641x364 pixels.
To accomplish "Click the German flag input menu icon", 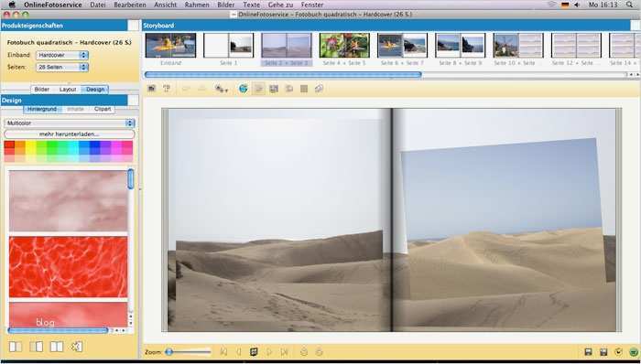I will pos(565,5).
